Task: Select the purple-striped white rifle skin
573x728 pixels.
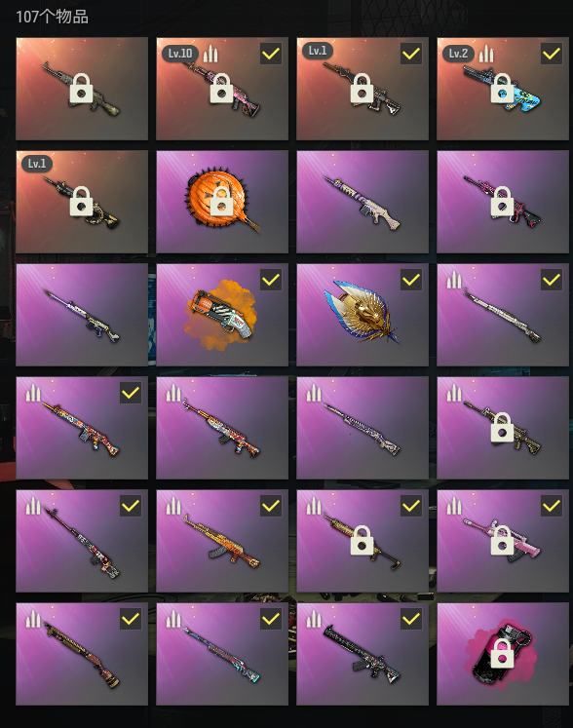Action: pyautogui.click(x=363, y=202)
